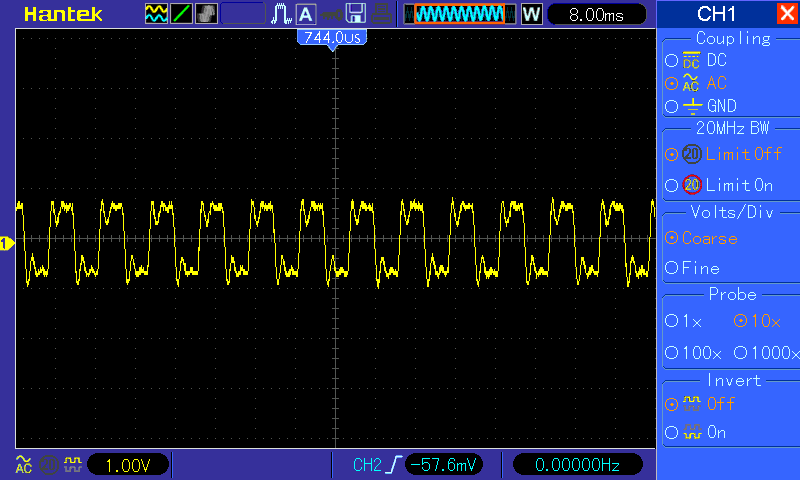Click the dimmed bandwidth limit status icon
This screenshot has height=480, width=800.
pyautogui.click(x=49, y=465)
